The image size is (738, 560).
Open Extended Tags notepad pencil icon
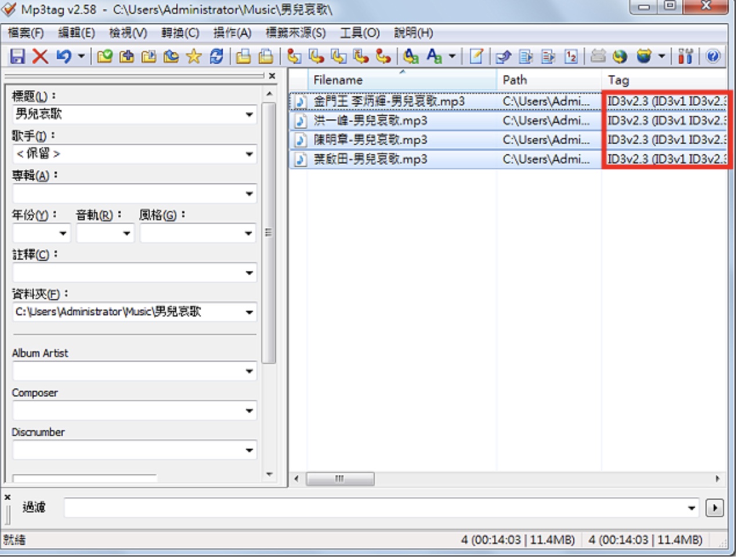(x=476, y=56)
